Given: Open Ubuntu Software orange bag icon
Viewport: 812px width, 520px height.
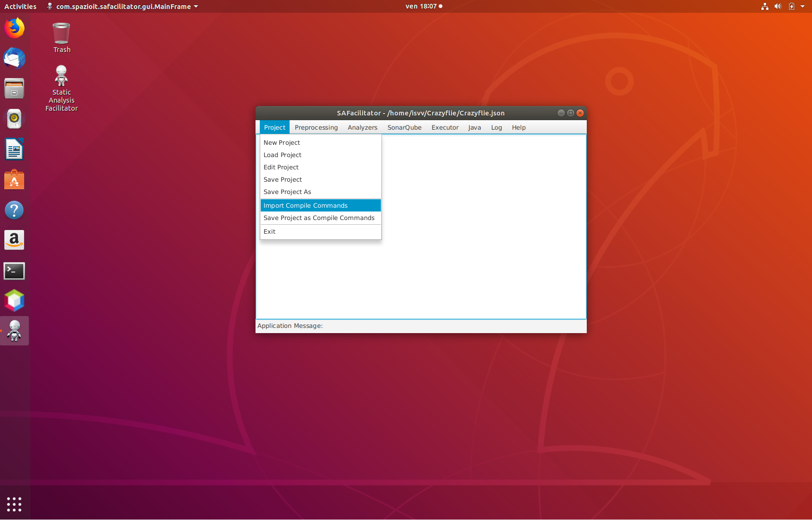Looking at the screenshot, I should pyautogui.click(x=14, y=180).
